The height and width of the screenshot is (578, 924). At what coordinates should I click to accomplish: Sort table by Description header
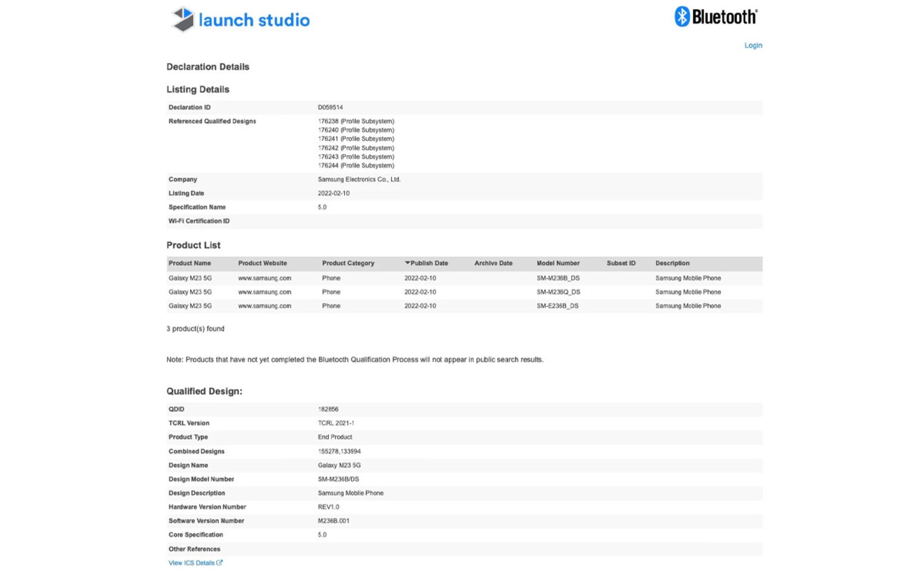click(x=672, y=263)
